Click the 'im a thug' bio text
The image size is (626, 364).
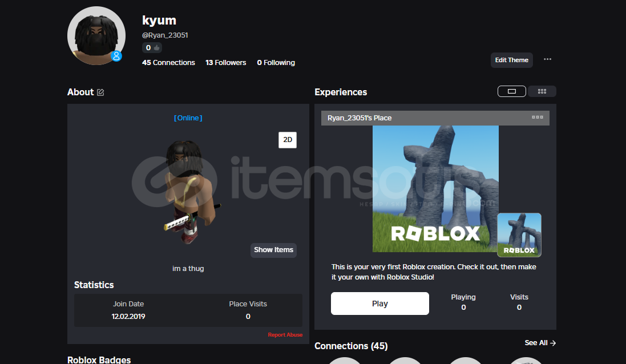point(188,269)
